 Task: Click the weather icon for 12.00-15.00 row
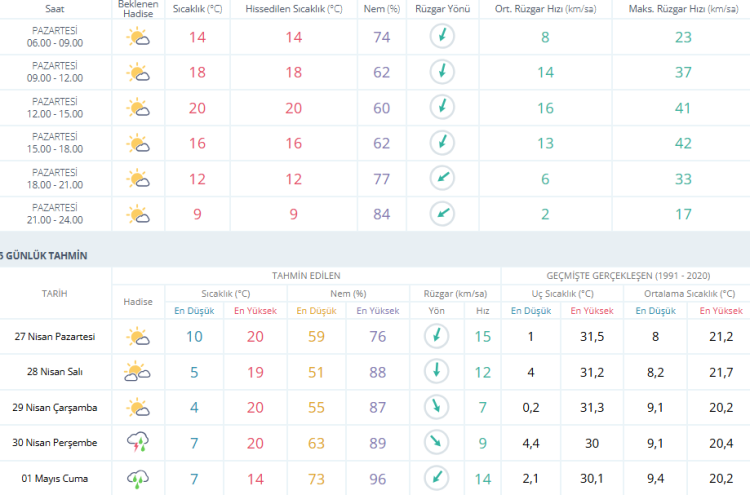[x=137, y=108]
